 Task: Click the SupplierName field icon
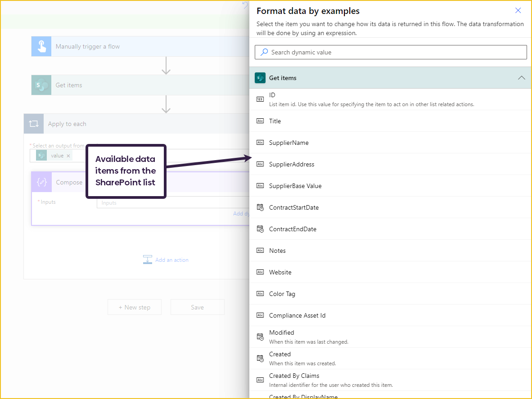260,143
